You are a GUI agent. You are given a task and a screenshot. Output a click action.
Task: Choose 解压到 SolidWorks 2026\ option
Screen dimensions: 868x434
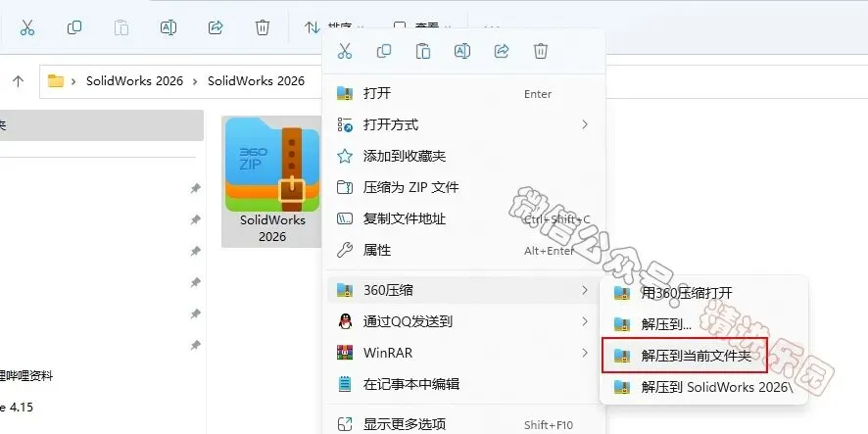704,387
